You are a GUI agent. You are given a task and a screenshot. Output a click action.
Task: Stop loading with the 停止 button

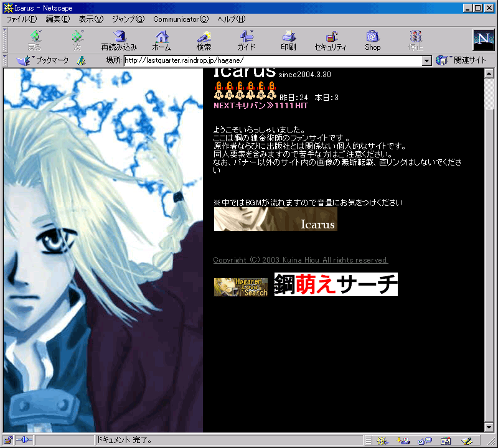point(415,40)
